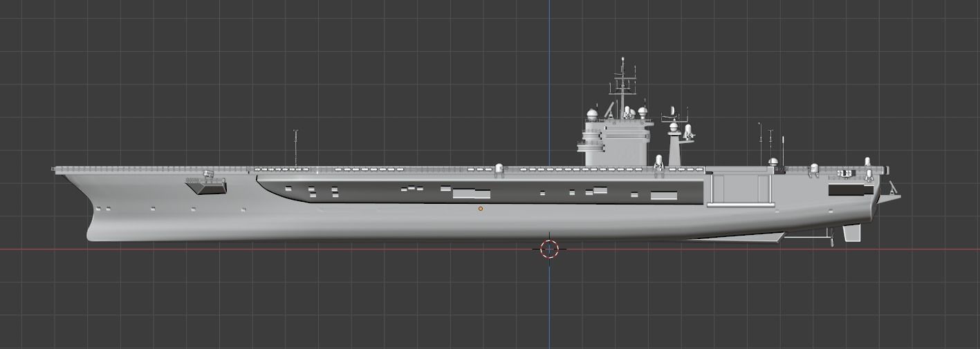Select the orange object origin dot on hull

[481, 208]
